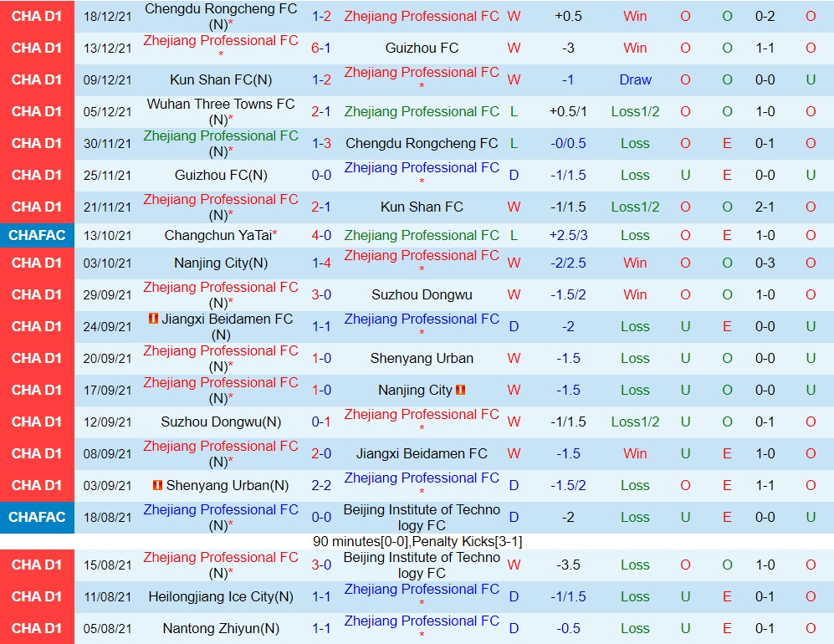
Task: Click the -2/2.5 handicap value
Action: click(x=568, y=263)
